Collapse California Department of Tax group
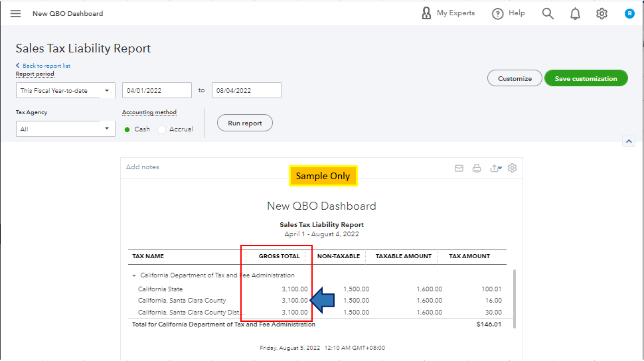 click(x=134, y=275)
